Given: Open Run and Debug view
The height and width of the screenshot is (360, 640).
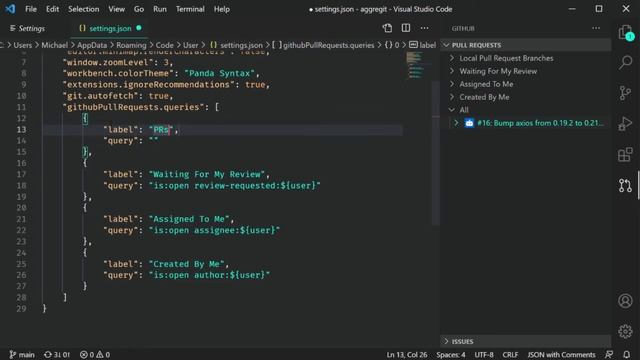Looking at the screenshot, I should point(625,124).
